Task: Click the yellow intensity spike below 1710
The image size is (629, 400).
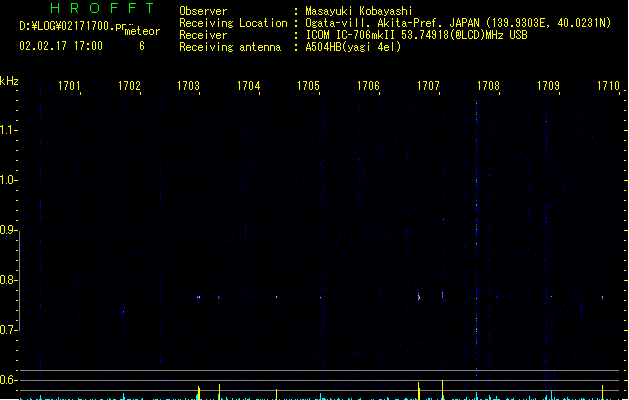Action: (x=603, y=392)
